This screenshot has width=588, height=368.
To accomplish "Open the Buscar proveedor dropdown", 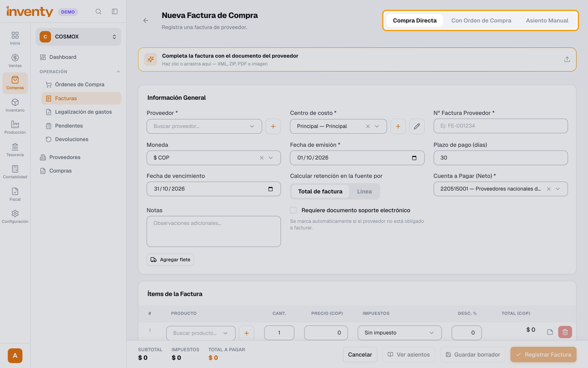I will (204, 126).
